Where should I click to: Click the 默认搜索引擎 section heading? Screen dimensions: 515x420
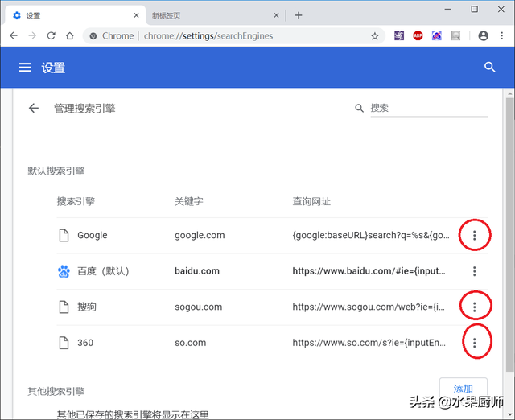click(56, 171)
